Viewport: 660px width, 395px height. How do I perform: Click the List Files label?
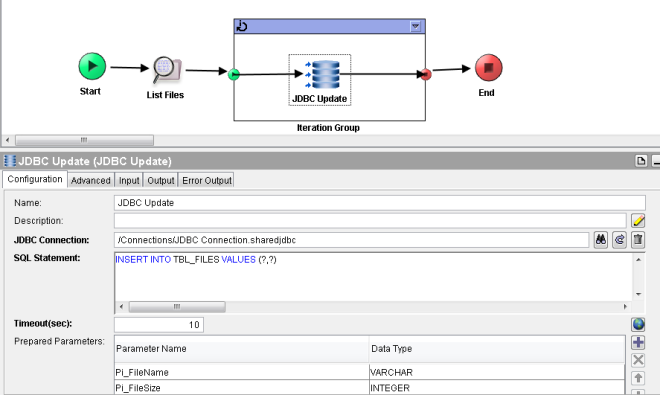point(165,95)
